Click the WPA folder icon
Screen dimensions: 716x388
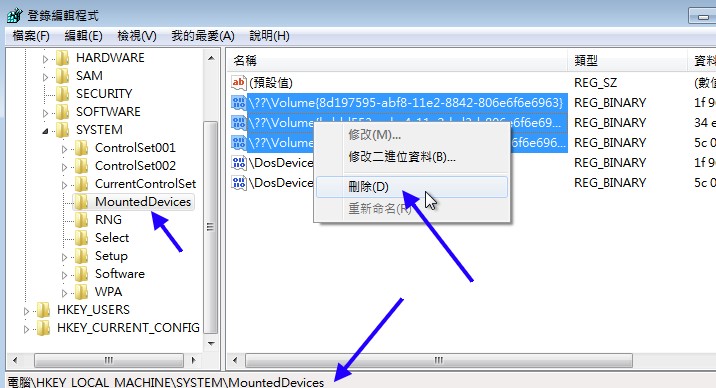(81, 292)
